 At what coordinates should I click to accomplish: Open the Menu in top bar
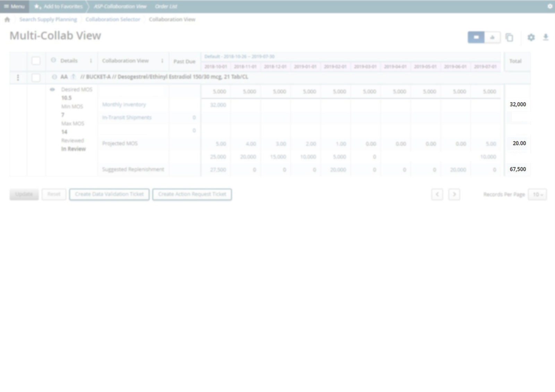click(15, 6)
